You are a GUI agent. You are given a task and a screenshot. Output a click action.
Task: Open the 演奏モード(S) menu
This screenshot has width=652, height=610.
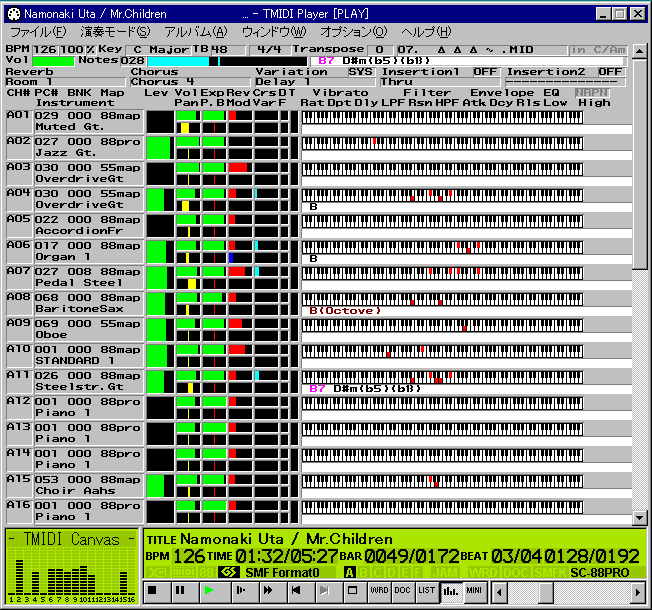click(x=115, y=32)
